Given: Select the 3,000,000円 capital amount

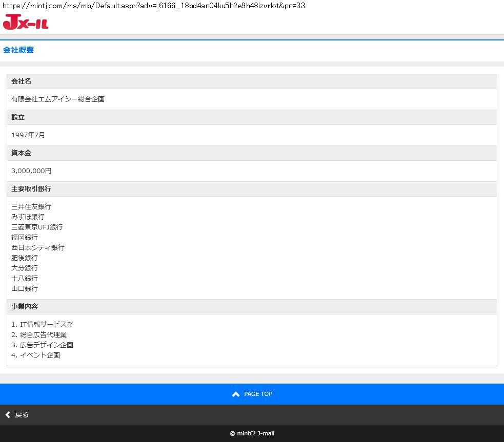Looking at the screenshot, I should click(x=31, y=171).
